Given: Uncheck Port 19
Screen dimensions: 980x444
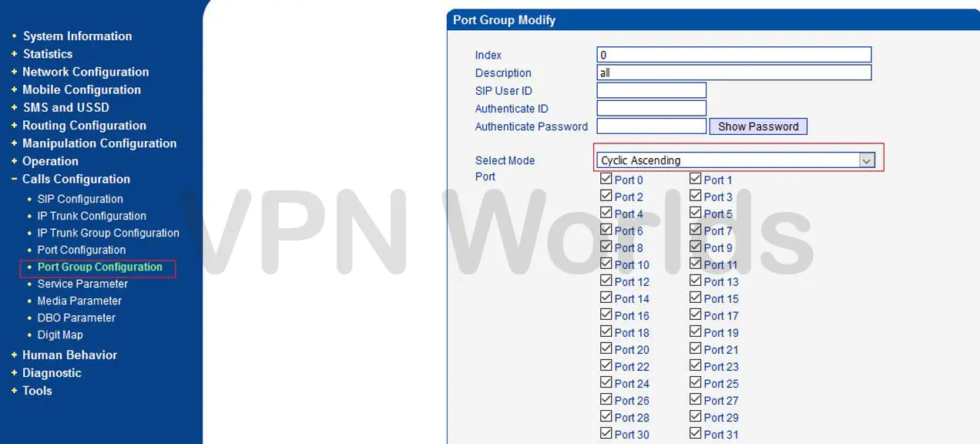Looking at the screenshot, I should point(694,331).
